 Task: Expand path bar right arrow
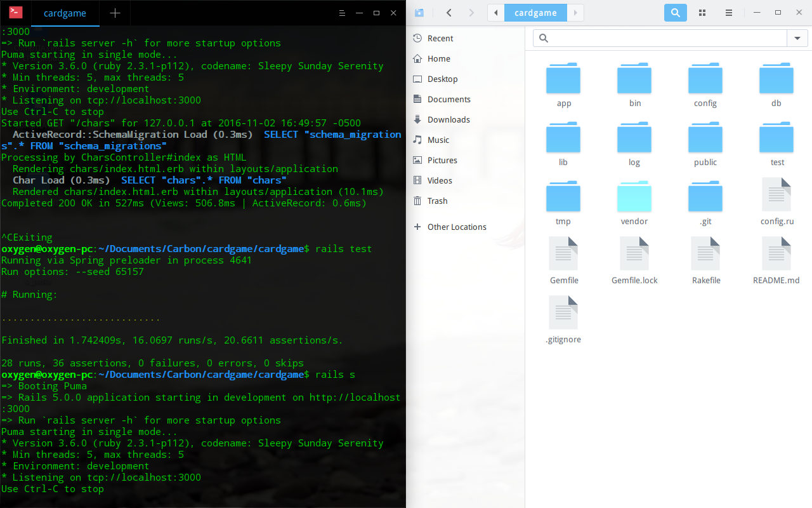tap(575, 13)
